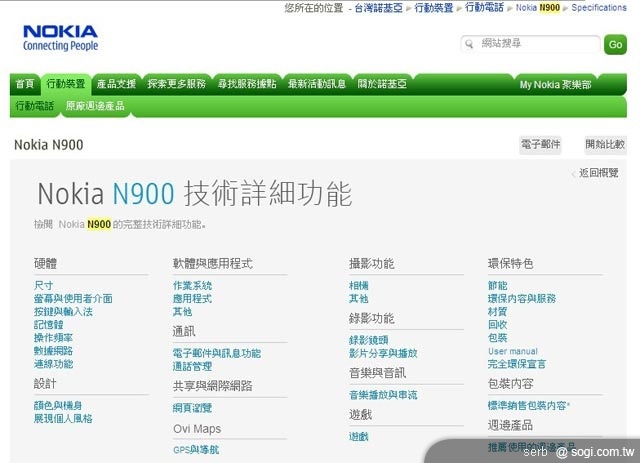Open the 最新活動訊息 tab
The height and width of the screenshot is (463, 640).
(x=317, y=84)
